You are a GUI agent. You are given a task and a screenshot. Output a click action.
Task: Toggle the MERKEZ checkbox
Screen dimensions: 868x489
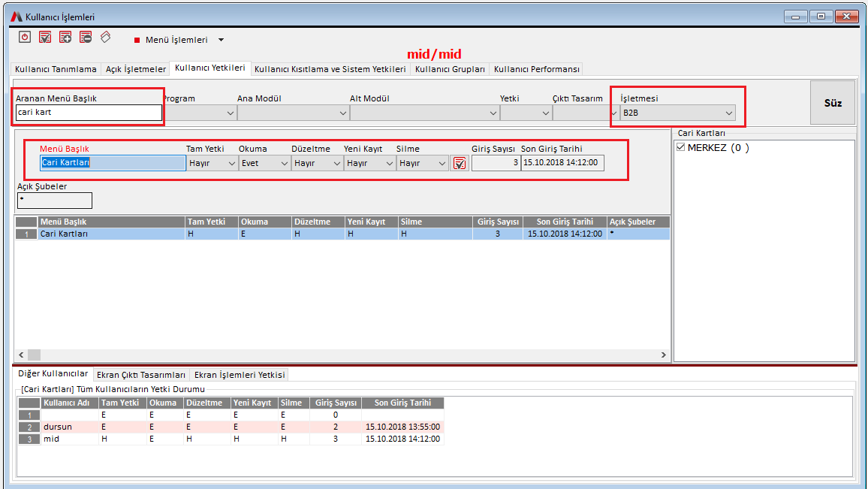(x=681, y=148)
